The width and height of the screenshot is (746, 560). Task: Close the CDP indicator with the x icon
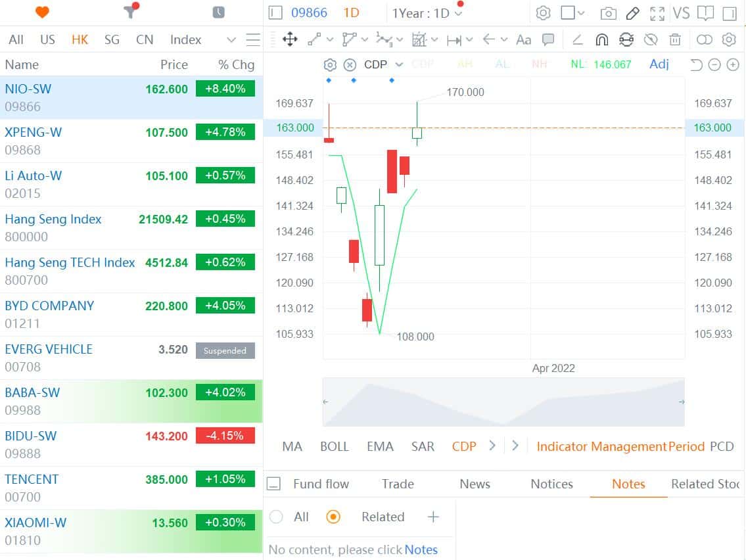[348, 64]
